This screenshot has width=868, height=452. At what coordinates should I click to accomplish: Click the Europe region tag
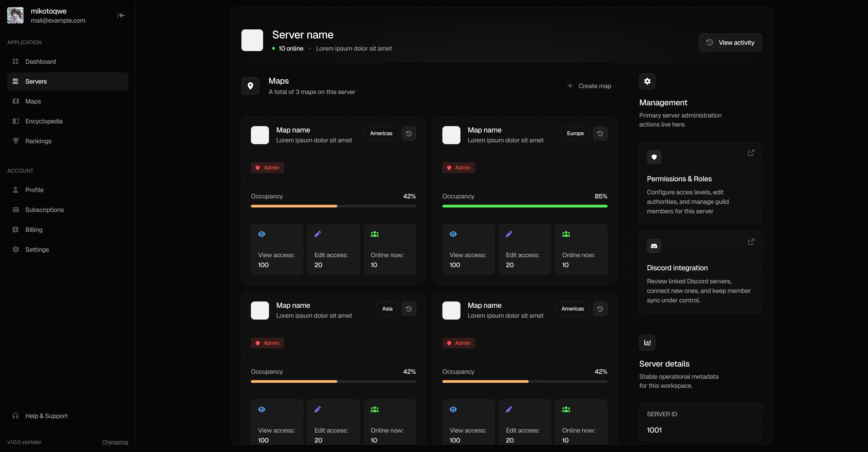point(575,133)
